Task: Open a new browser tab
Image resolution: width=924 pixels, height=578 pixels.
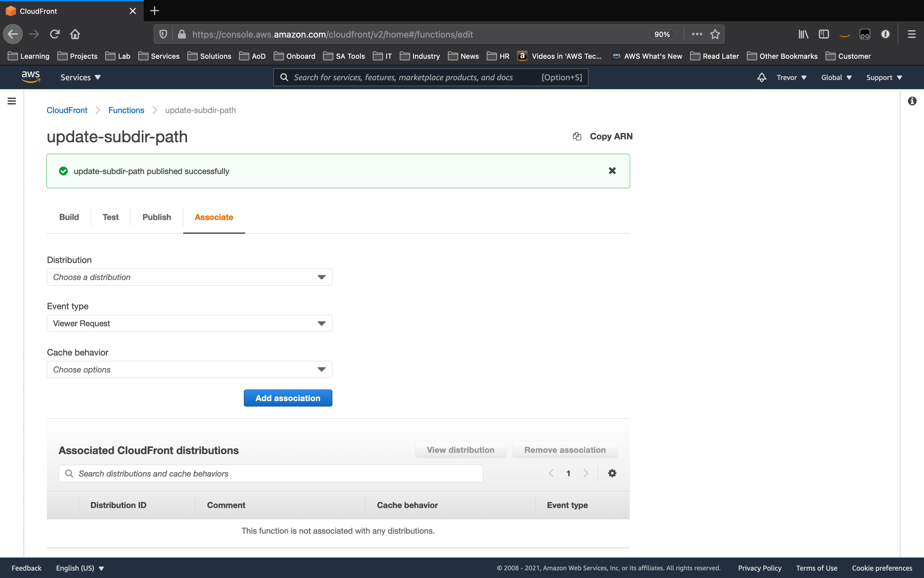Action: [x=154, y=11]
